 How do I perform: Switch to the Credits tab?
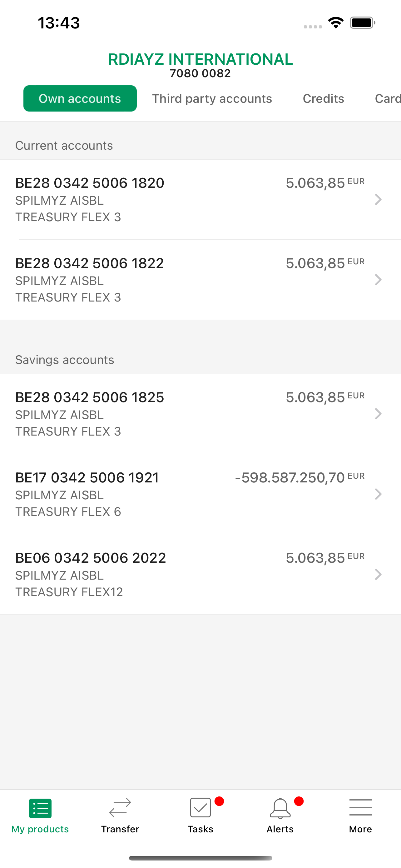[323, 98]
